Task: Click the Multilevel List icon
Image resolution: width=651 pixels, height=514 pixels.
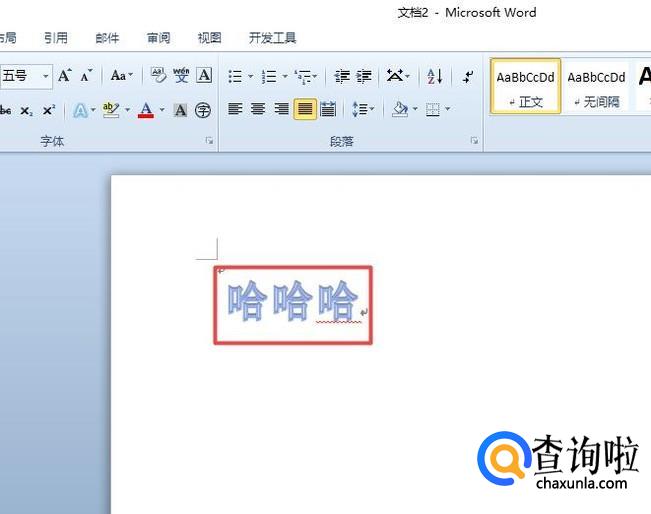Action: click(x=306, y=77)
